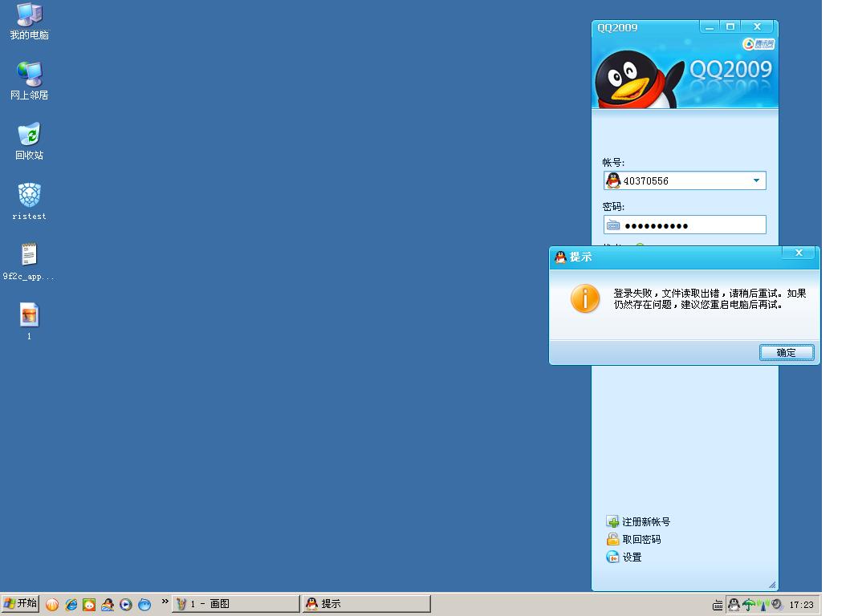Launch the media player quick launch icon

tap(126, 604)
